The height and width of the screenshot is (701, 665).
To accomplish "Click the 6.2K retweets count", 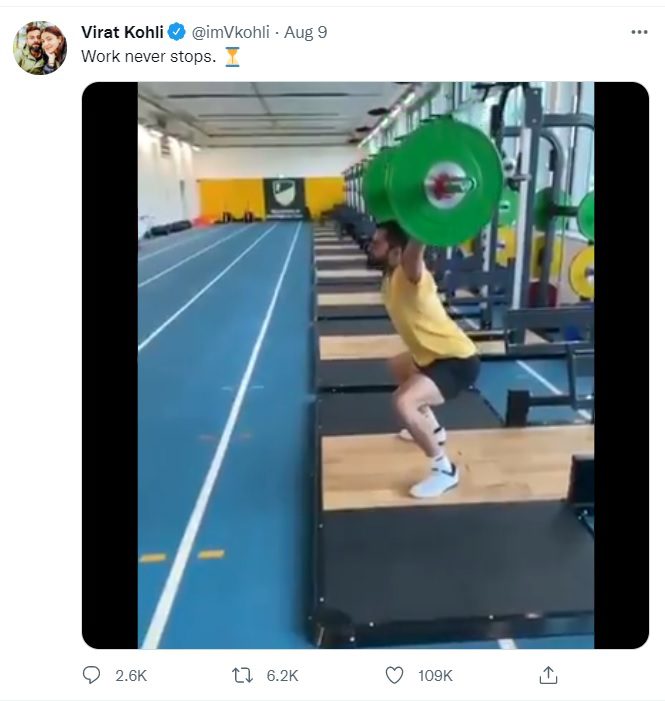I will pos(282,676).
